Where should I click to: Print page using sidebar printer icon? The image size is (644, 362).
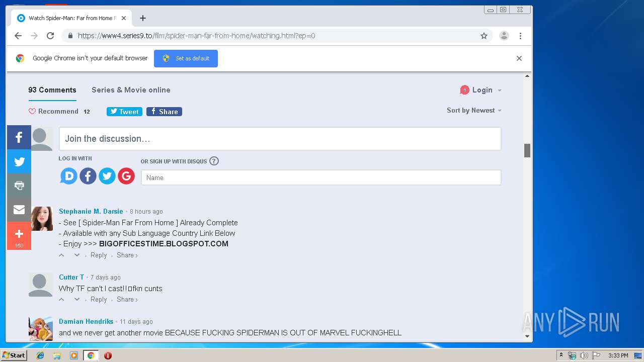19,186
